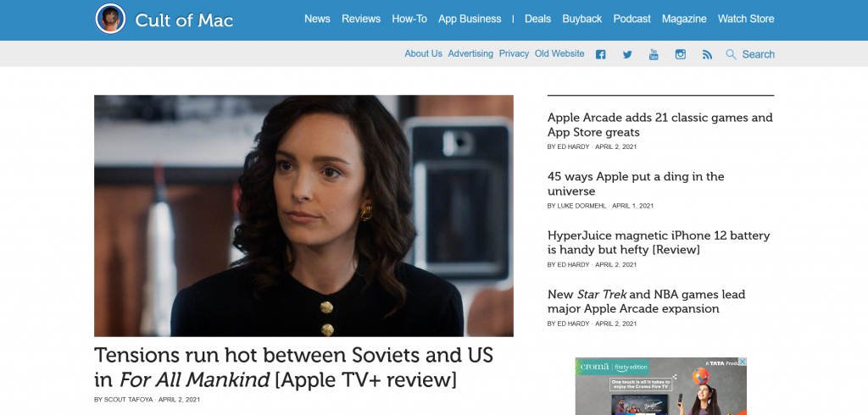This screenshot has width=868, height=415.
Task: Open the Old Website link
Action: tap(559, 53)
